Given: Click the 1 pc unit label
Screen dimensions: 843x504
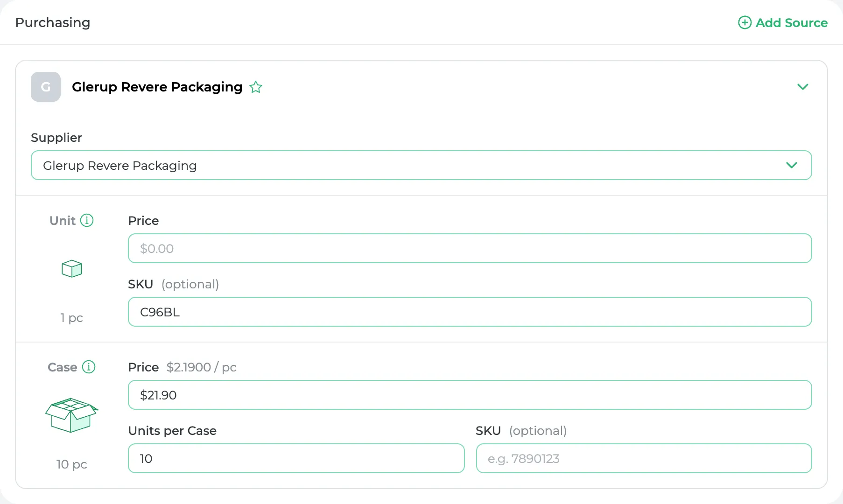Looking at the screenshot, I should coord(71,318).
